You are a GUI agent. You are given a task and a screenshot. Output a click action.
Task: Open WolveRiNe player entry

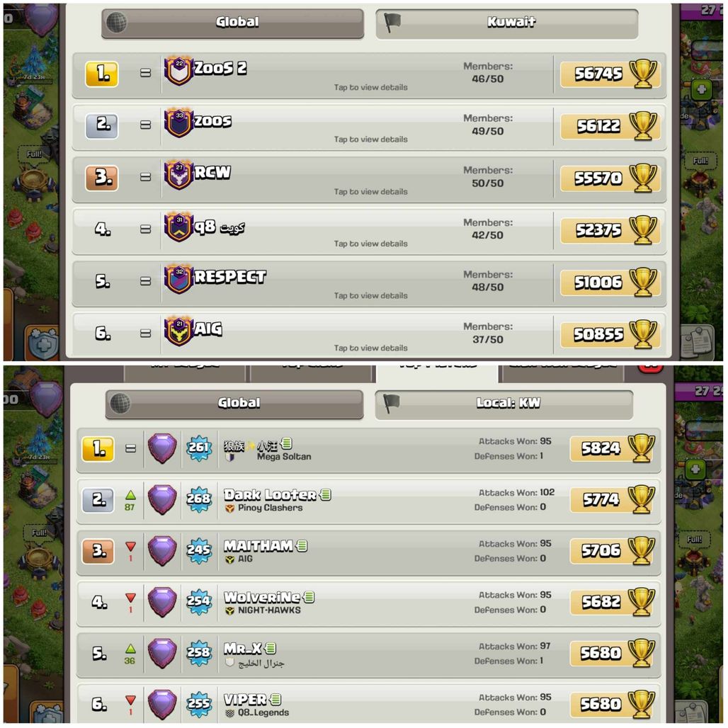click(369, 602)
